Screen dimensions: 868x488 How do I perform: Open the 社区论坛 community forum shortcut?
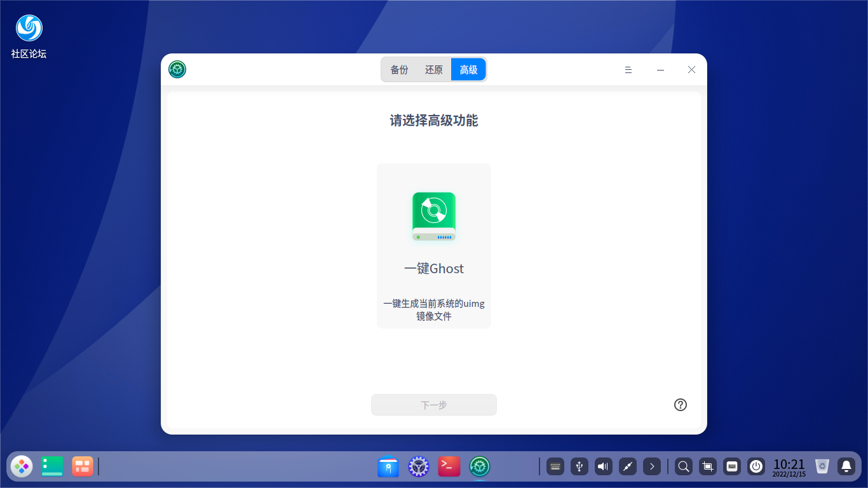pyautogui.click(x=28, y=29)
